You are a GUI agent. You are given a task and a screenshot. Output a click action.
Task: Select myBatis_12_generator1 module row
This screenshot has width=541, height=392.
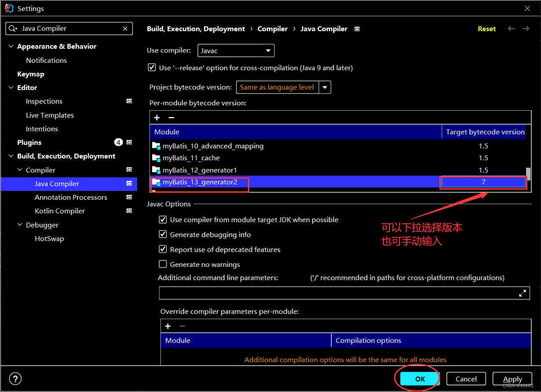pyautogui.click(x=338, y=170)
